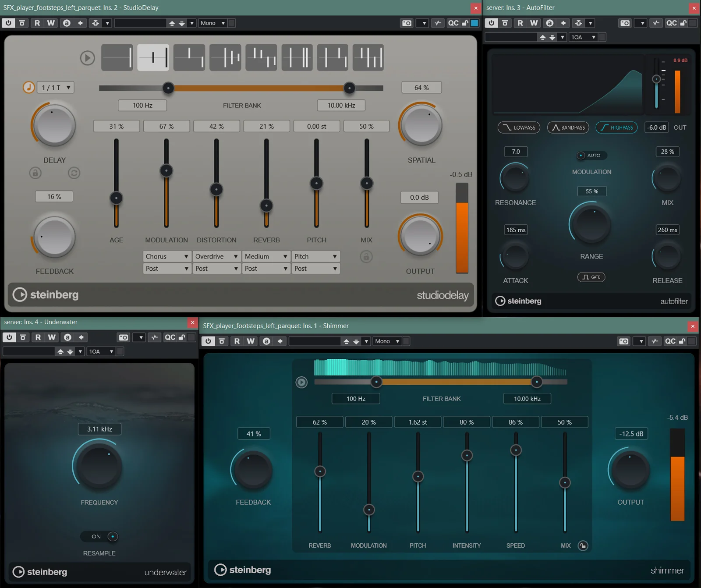Click the GATE button in AutoFilter
The height and width of the screenshot is (588, 701).
[x=591, y=277]
